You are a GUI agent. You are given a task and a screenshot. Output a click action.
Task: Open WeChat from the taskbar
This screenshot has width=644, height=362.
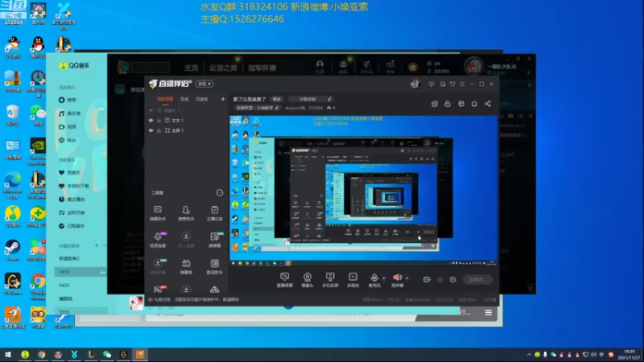tap(107, 355)
